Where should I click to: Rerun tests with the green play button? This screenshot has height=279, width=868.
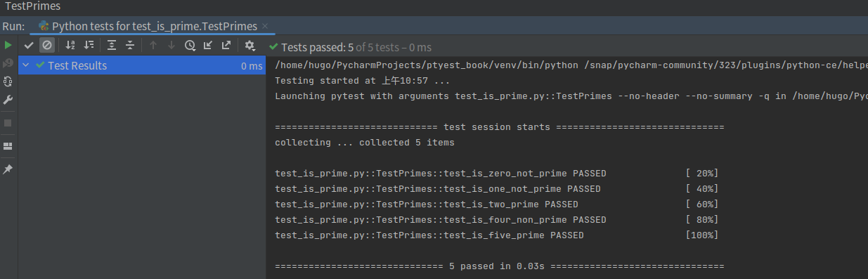click(x=8, y=45)
